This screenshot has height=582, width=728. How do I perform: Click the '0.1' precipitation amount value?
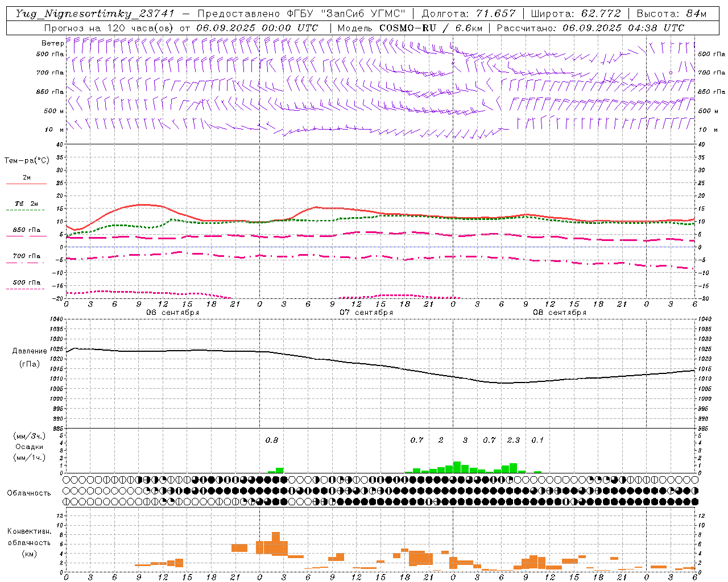click(537, 440)
